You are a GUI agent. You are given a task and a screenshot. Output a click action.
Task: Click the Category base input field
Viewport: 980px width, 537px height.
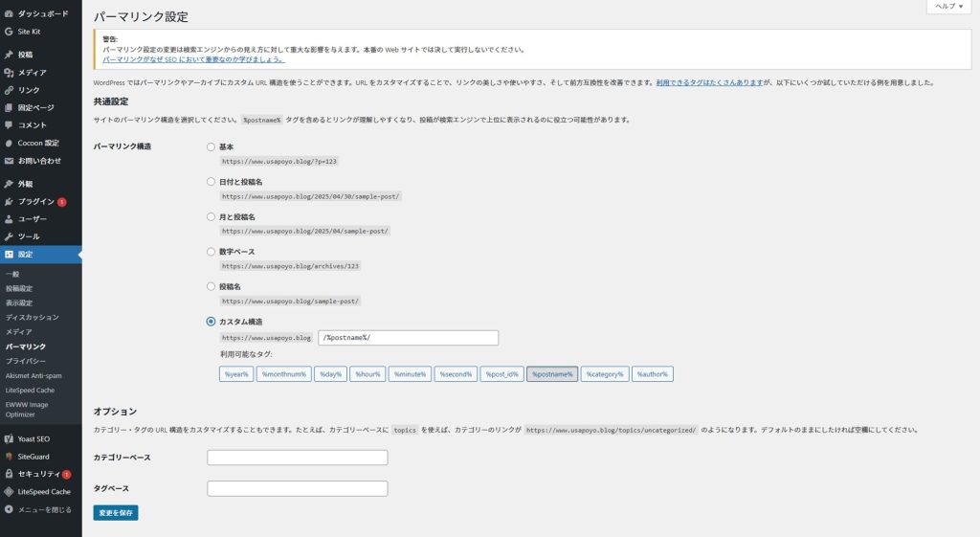click(x=297, y=458)
